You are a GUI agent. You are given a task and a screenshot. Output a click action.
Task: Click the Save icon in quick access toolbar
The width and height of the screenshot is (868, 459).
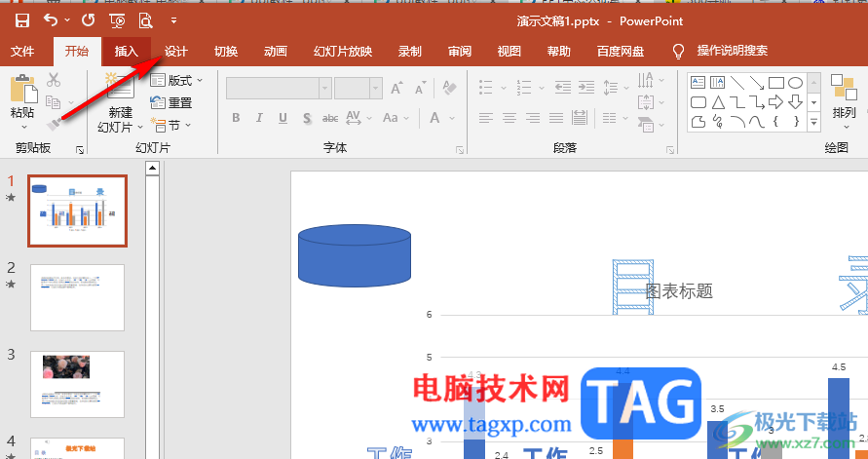(x=22, y=21)
